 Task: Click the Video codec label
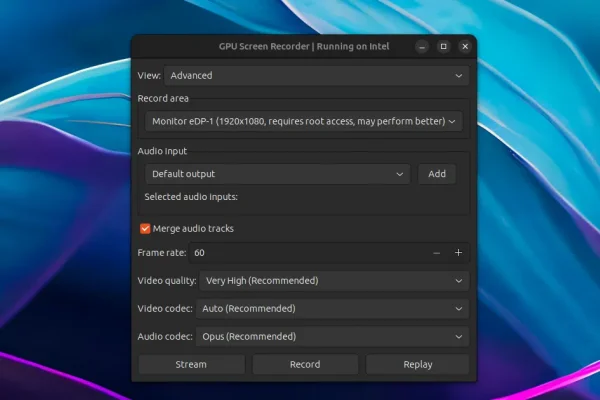[x=165, y=309]
